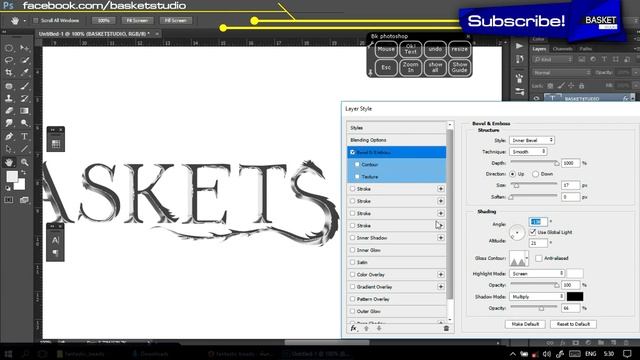Select the Line shape tool
The height and width of the screenshot is (360, 640).
(24, 149)
